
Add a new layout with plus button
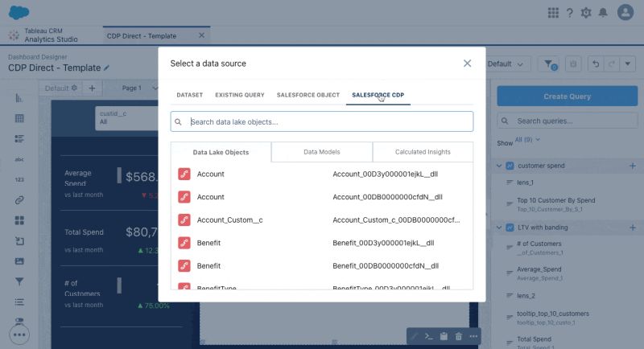pyautogui.click(x=92, y=88)
